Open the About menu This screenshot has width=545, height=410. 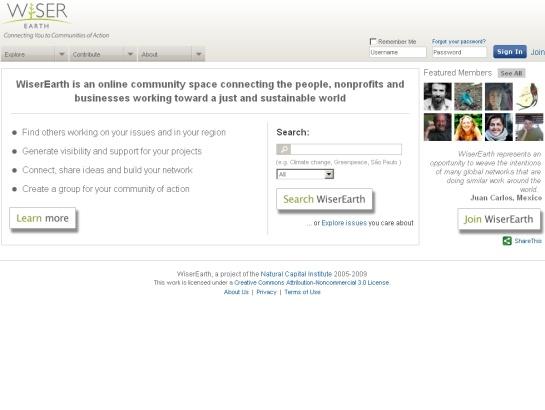point(165,54)
